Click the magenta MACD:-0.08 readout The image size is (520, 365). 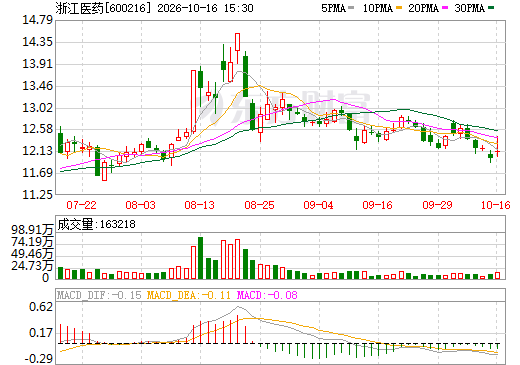click(x=267, y=295)
